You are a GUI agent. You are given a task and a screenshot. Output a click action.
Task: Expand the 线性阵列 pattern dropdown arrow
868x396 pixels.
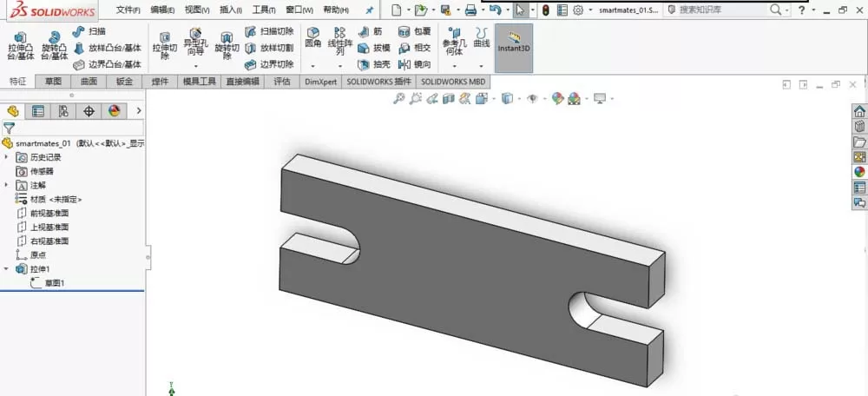340,65
